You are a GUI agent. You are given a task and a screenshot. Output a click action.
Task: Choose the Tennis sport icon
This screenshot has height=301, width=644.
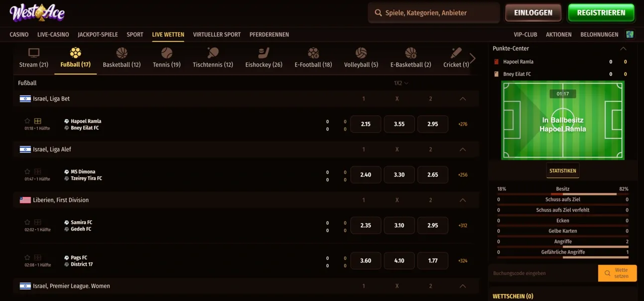167,53
